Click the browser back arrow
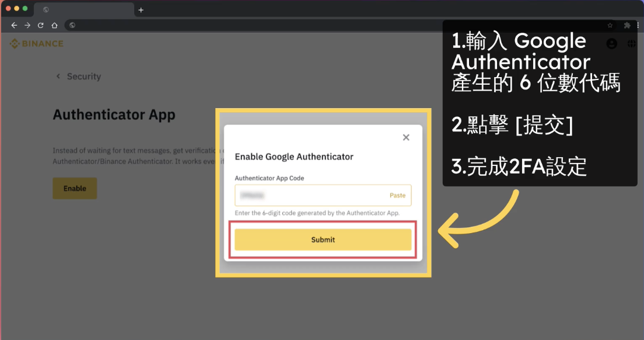The height and width of the screenshot is (340, 644). pyautogui.click(x=14, y=26)
